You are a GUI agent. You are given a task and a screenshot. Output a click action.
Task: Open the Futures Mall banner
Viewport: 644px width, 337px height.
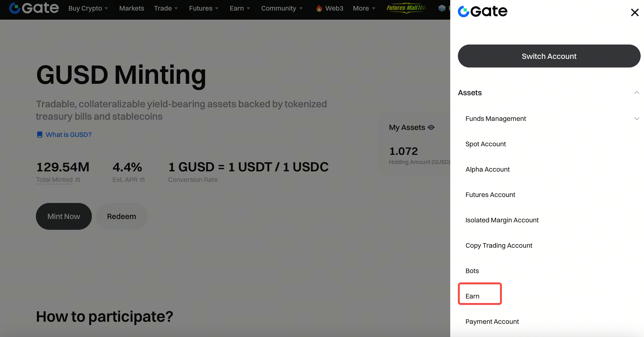click(406, 8)
